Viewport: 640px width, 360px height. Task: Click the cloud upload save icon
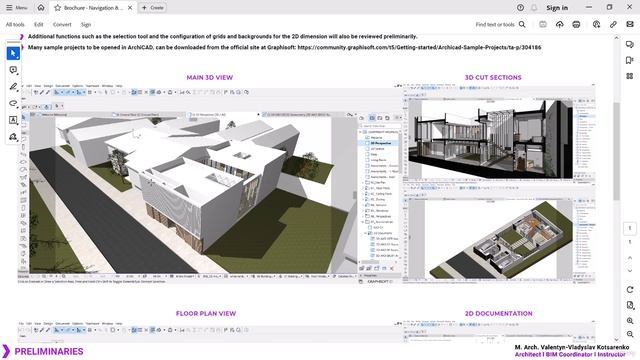point(560,24)
